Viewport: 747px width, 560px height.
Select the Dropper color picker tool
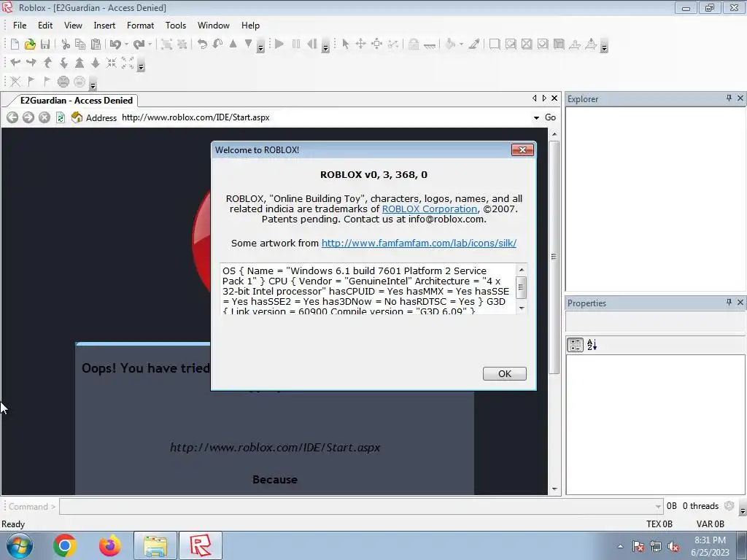pos(474,44)
